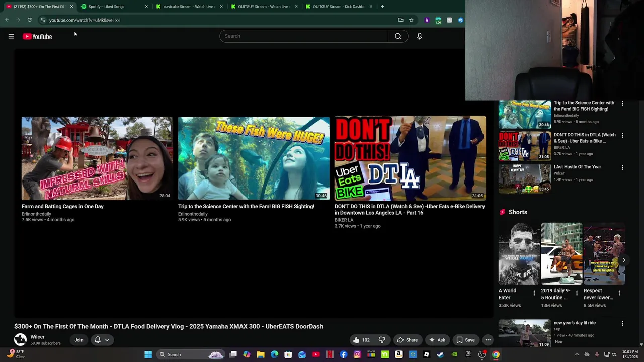Open the Wilcer channel avatar
The width and height of the screenshot is (644, 362).
[20, 340]
